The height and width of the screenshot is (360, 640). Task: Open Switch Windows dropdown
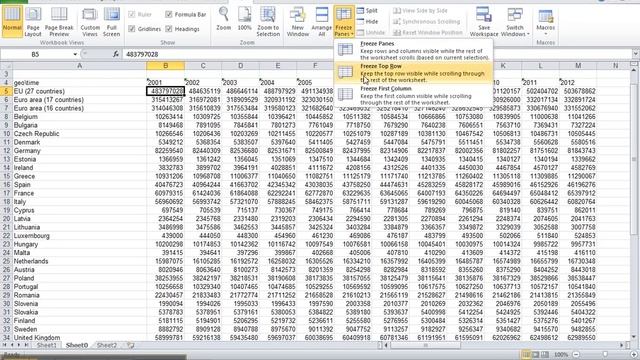coord(515,22)
